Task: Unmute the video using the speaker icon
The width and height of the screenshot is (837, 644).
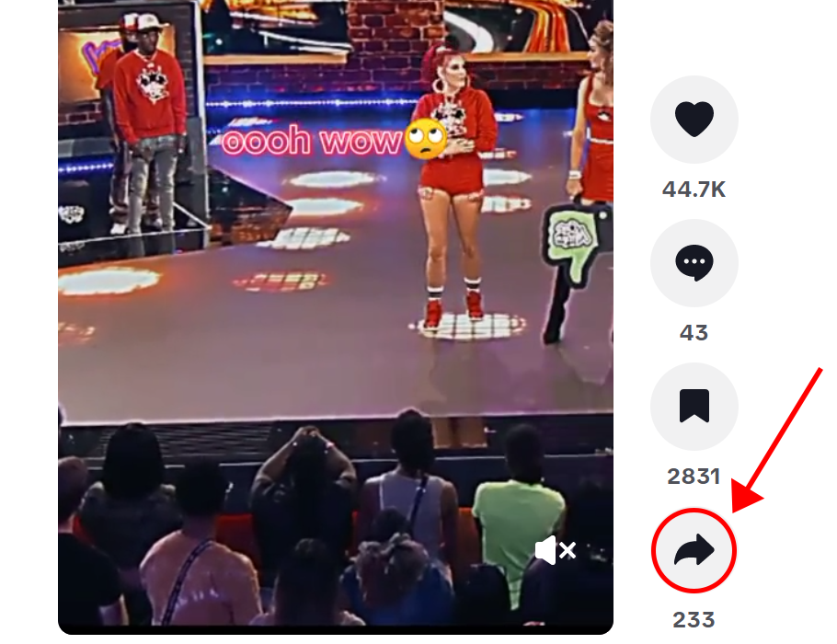Action: coord(556,550)
